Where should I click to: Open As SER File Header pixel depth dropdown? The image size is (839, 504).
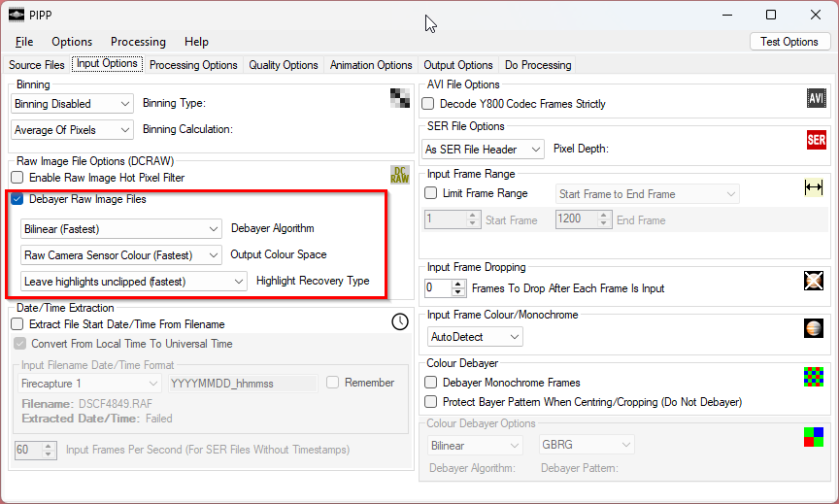coord(483,150)
